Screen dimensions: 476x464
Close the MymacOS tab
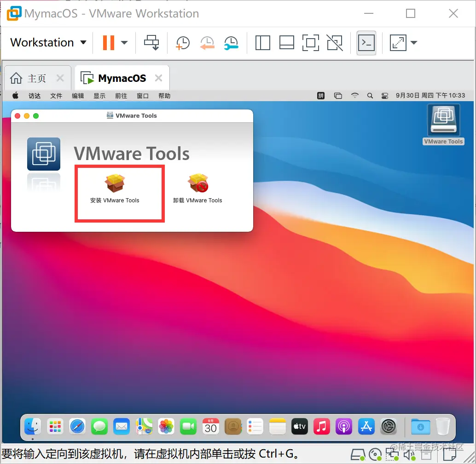click(x=158, y=78)
